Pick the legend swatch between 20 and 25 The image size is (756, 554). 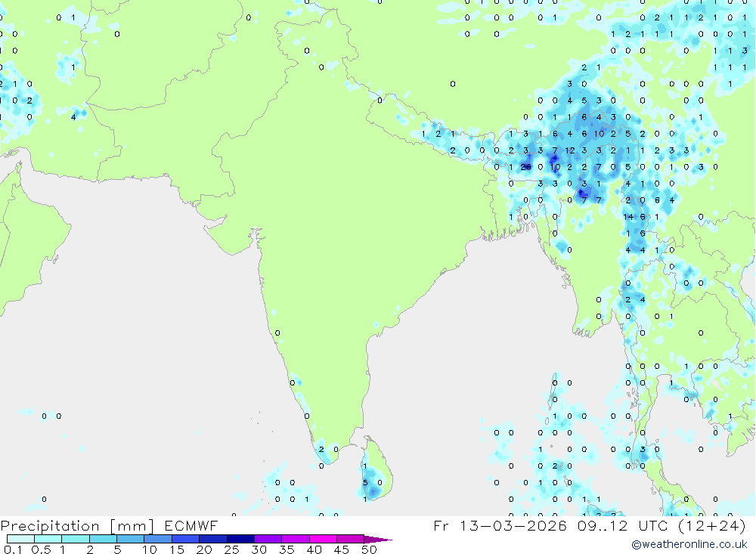[x=213, y=539]
